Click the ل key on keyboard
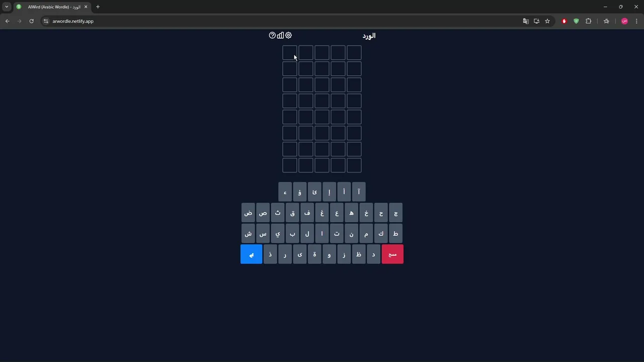644x362 pixels. [x=307, y=234]
